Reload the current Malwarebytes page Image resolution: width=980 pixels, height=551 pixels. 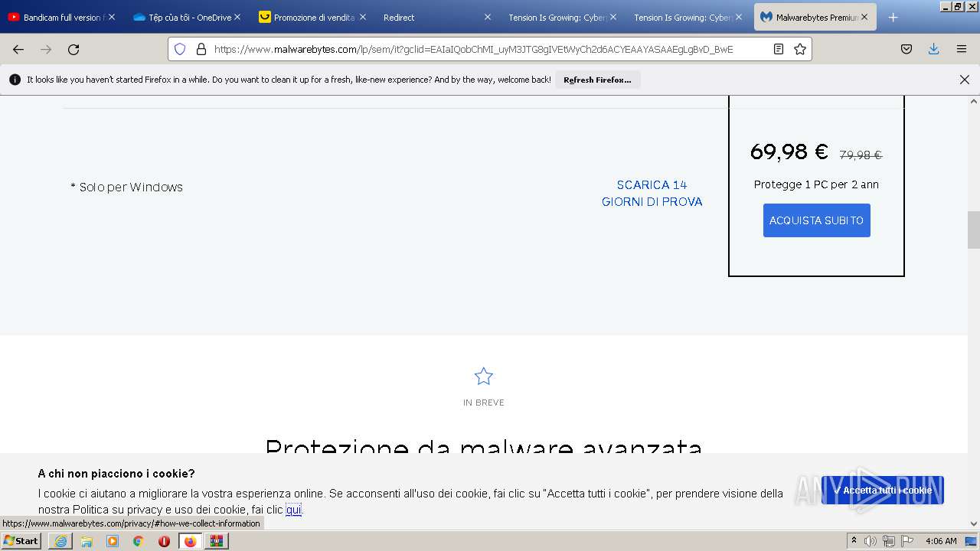tap(73, 49)
